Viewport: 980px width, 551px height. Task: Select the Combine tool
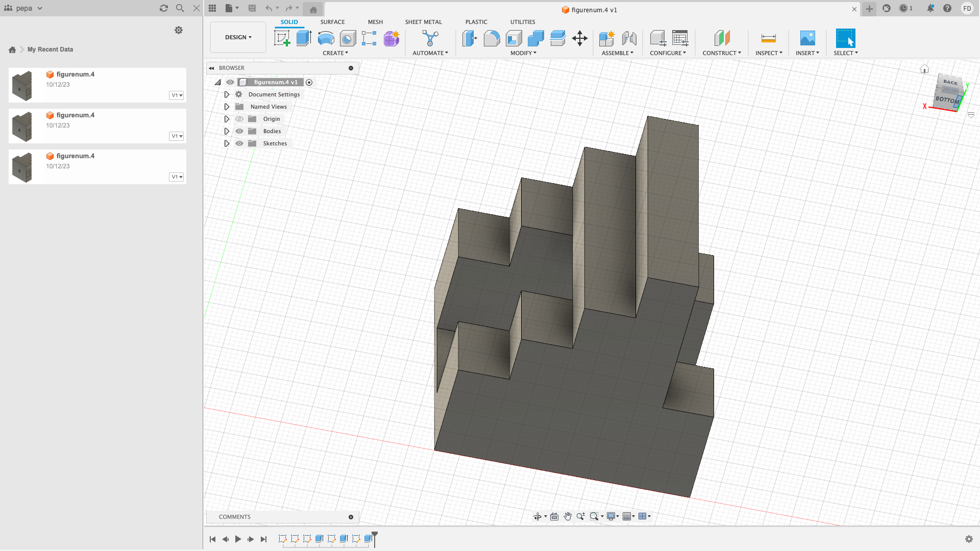coord(536,38)
